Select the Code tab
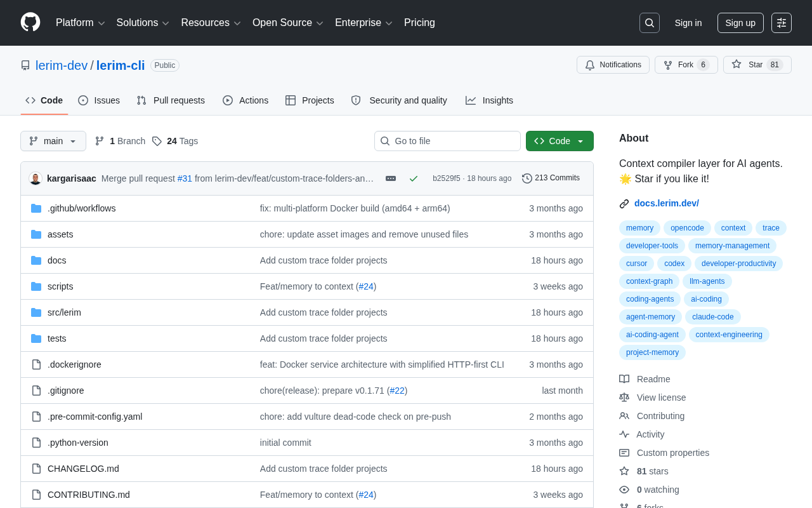 point(44,100)
